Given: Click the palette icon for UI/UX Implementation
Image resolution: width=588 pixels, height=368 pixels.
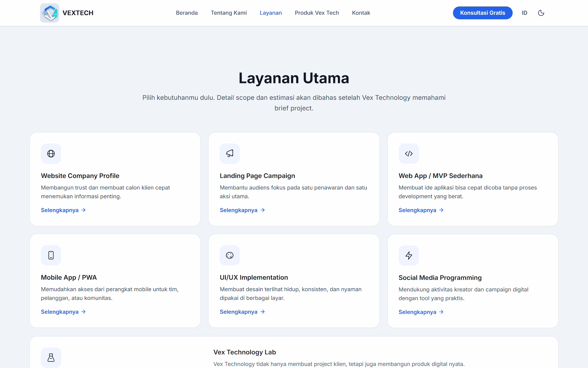Looking at the screenshot, I should click(x=230, y=255).
